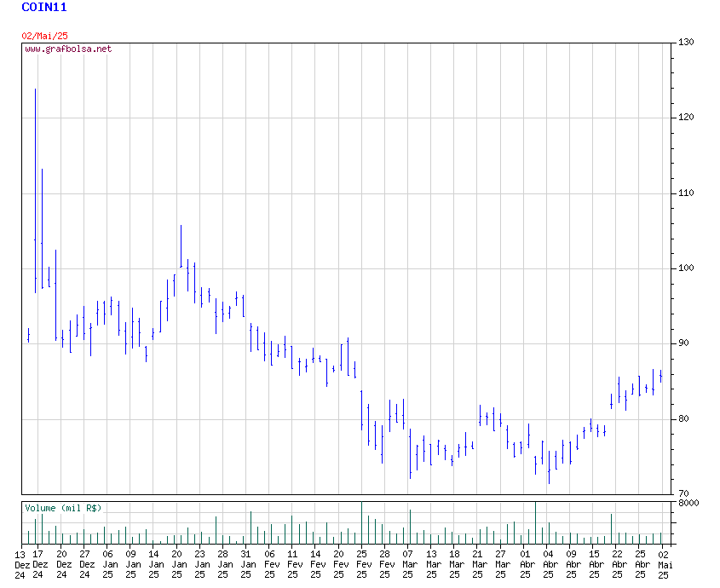Image resolution: width=720 pixels, height=588 pixels.
Task: Click the 90 price axis label
Action: coord(683,343)
